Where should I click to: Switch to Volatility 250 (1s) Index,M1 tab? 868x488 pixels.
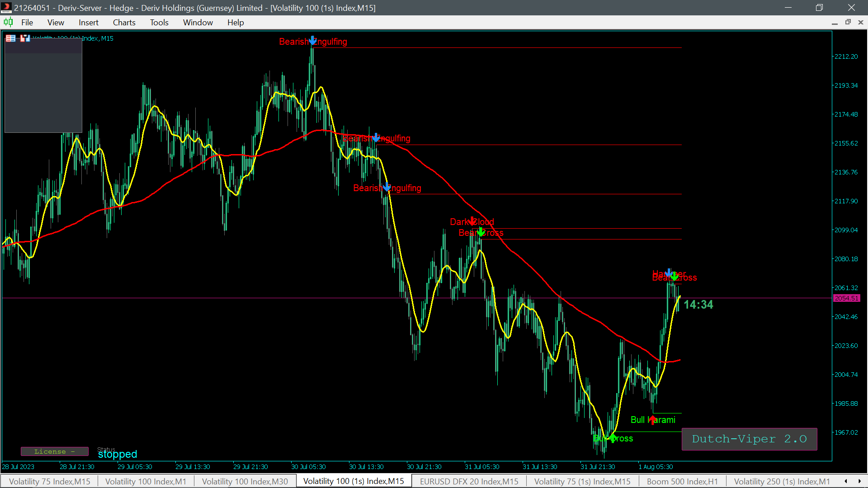pyautogui.click(x=782, y=481)
